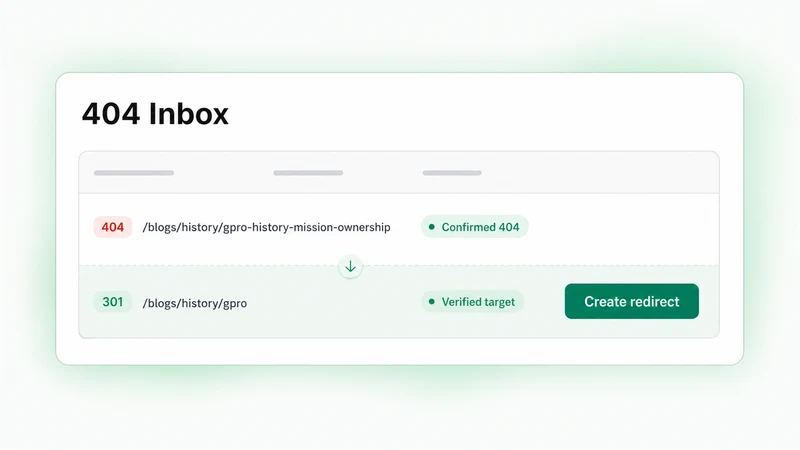Select the green 301 status badge
Viewport: 800px width, 450px height.
tap(113, 302)
